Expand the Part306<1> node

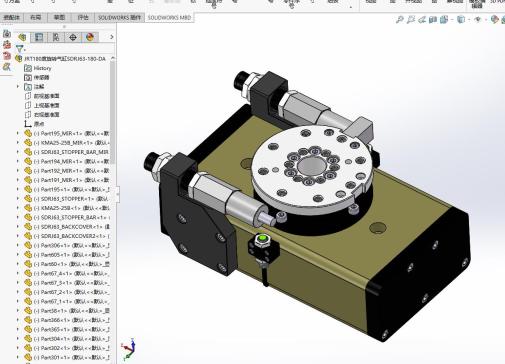tap(18, 245)
